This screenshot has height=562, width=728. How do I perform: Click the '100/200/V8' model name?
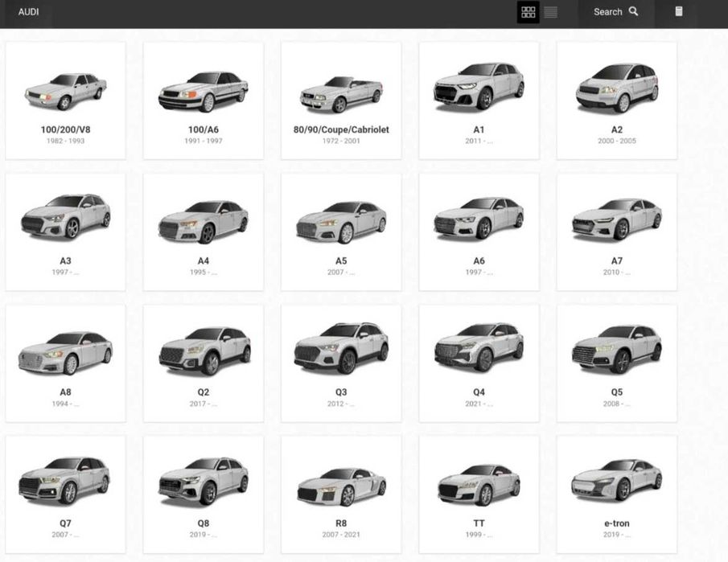point(65,129)
